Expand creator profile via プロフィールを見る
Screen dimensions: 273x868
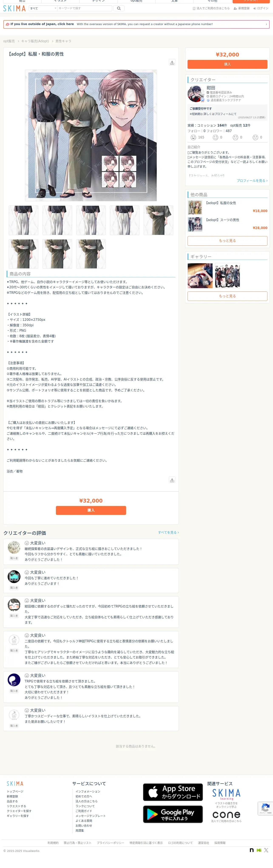[x=252, y=181]
